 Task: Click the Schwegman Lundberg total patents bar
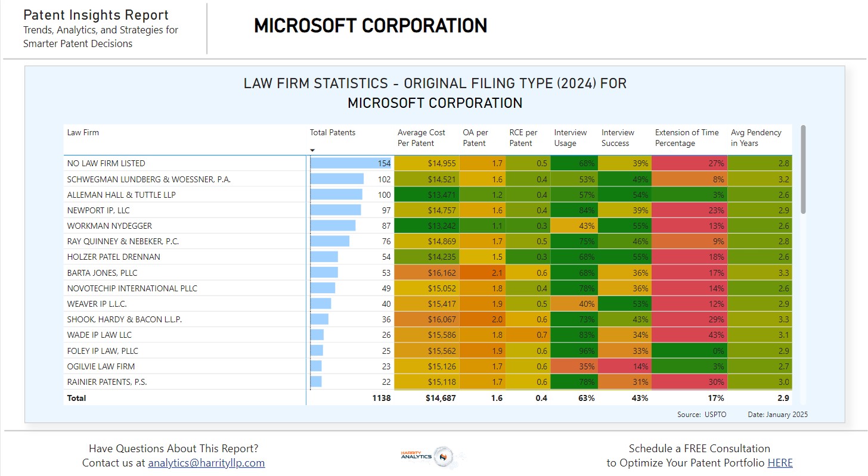(337, 179)
